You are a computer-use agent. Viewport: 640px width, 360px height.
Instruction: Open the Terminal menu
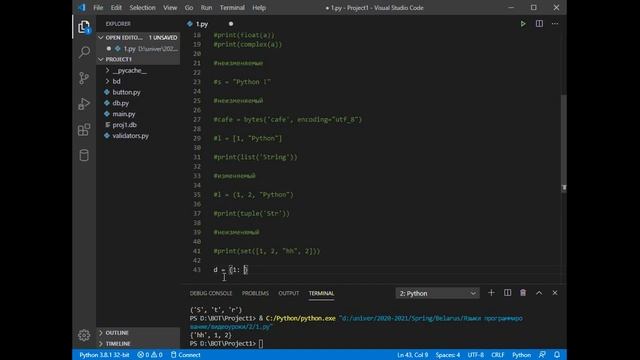click(232, 7)
